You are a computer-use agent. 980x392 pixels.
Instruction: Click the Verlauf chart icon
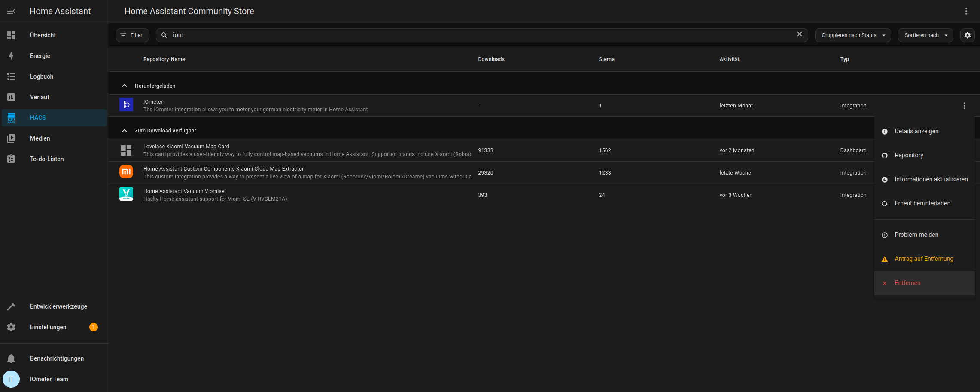click(11, 97)
